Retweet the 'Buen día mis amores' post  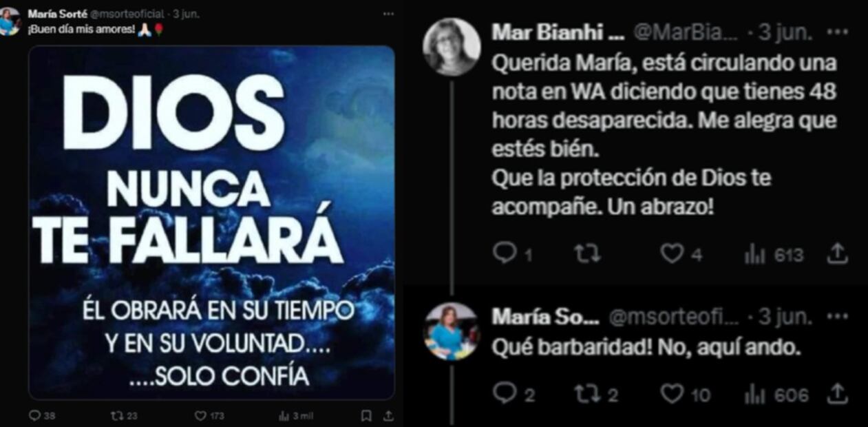coord(124,416)
